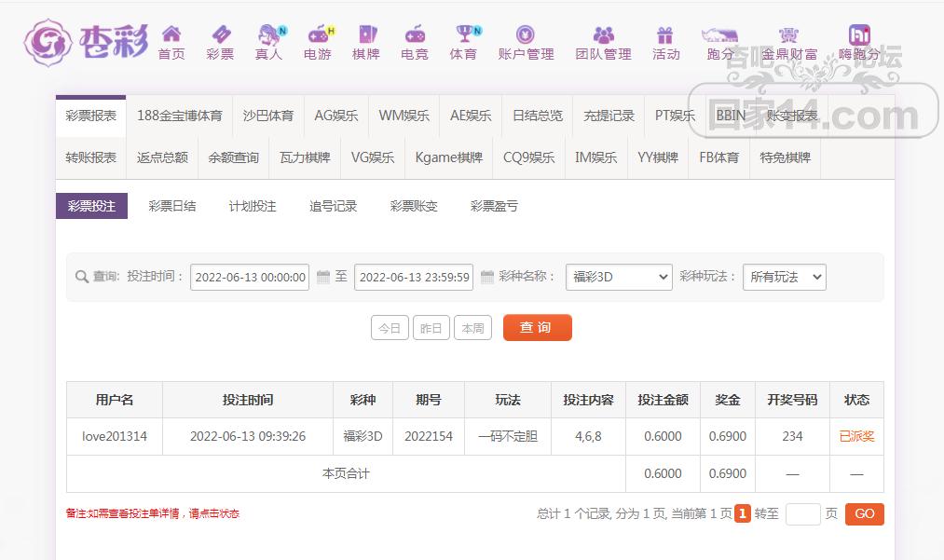Click the end date calendar icon
944x560 pixels.
tap(487, 277)
